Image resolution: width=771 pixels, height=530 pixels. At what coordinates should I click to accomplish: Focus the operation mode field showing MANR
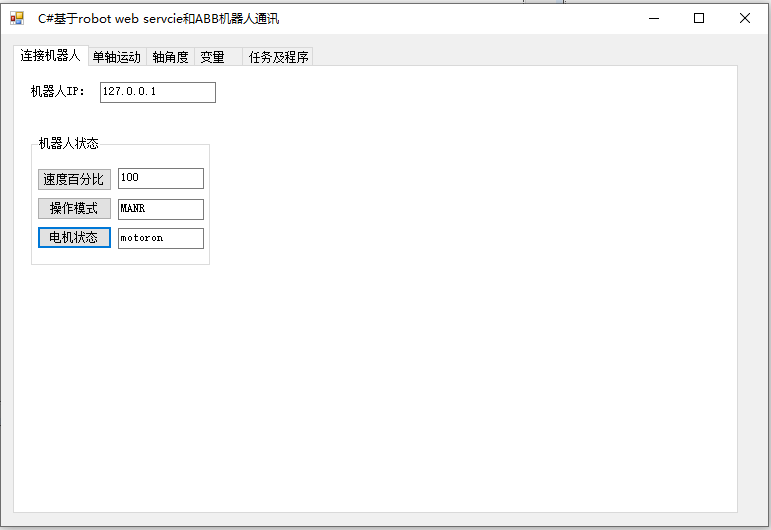161,209
